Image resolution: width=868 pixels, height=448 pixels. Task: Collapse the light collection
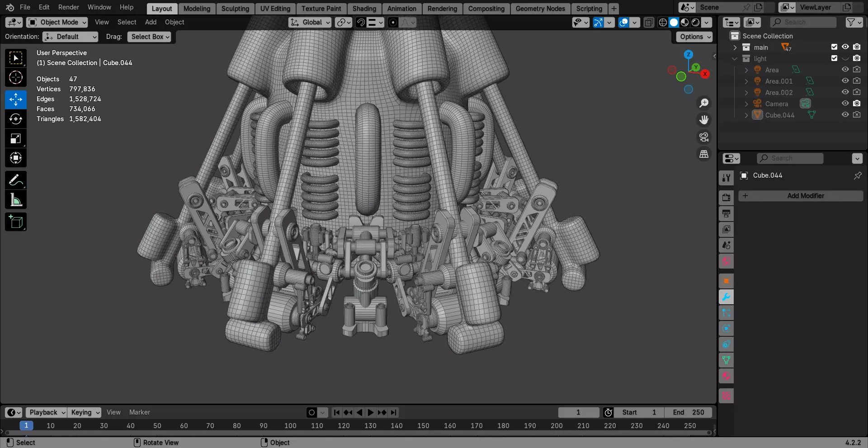pyautogui.click(x=735, y=59)
